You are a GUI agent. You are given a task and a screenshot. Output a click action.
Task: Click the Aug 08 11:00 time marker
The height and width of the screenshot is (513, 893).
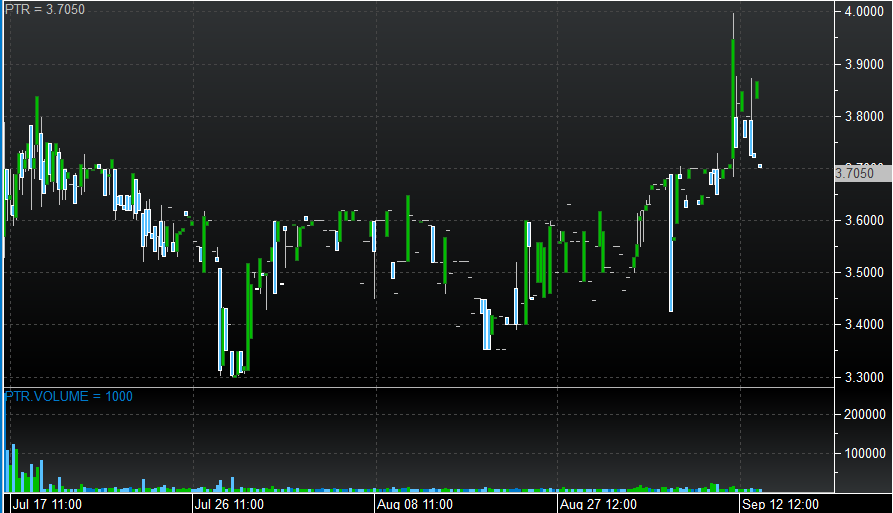pos(415,504)
